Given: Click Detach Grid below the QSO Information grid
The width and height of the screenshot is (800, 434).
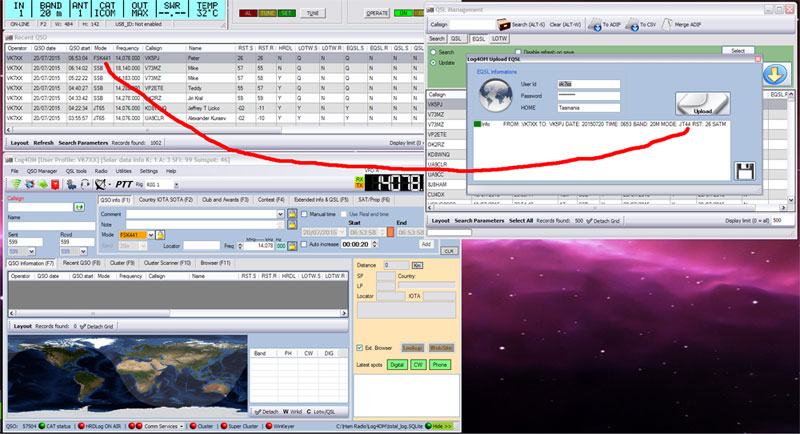Looking at the screenshot, I should click(x=96, y=326).
